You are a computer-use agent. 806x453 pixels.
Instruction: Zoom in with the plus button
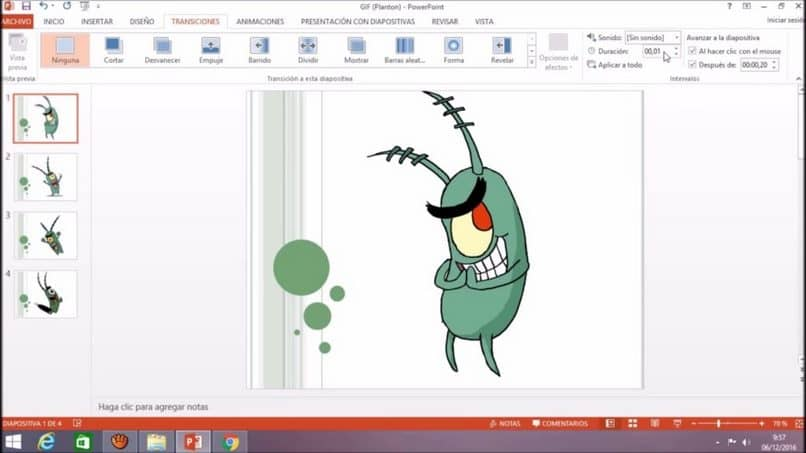coord(761,423)
